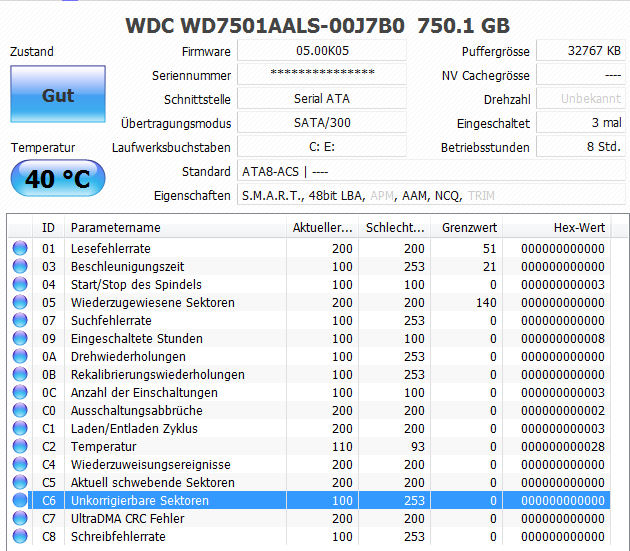Click the Zustand label above the Gut button

point(32,51)
